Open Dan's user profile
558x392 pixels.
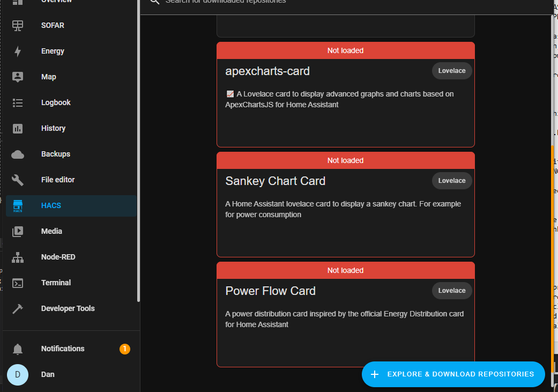(x=71, y=374)
